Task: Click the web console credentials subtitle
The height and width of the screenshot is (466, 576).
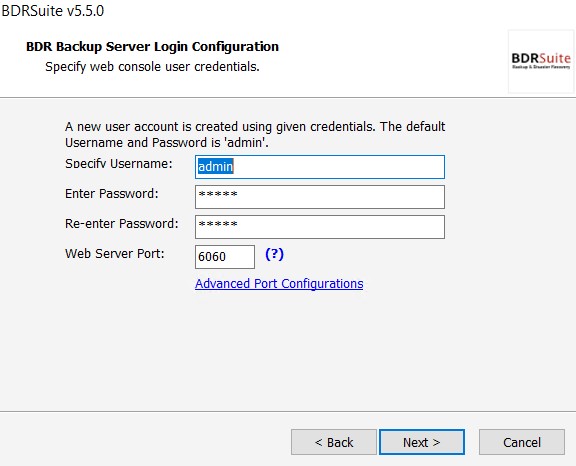Action: pyautogui.click(x=152, y=67)
